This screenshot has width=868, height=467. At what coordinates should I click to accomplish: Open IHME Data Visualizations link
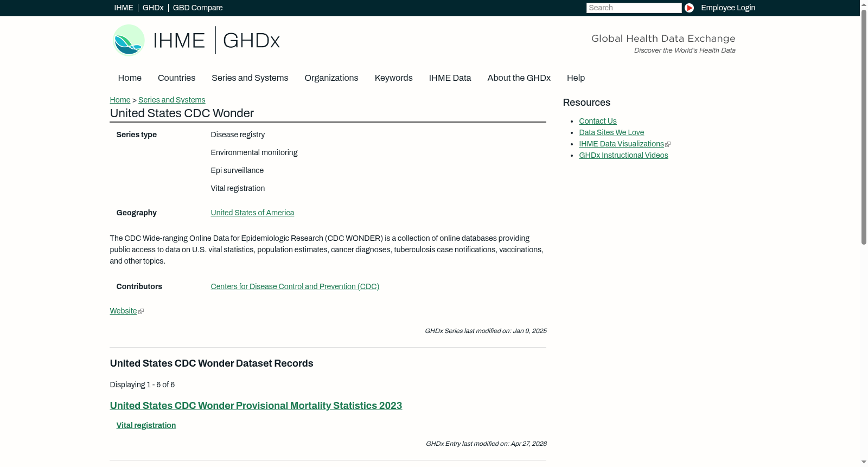tap(621, 144)
